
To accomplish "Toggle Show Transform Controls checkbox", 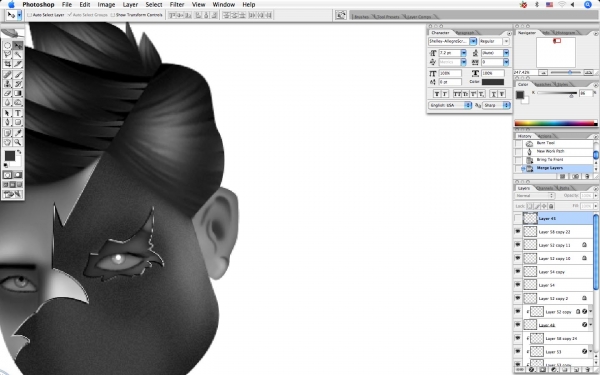I will click(x=112, y=15).
